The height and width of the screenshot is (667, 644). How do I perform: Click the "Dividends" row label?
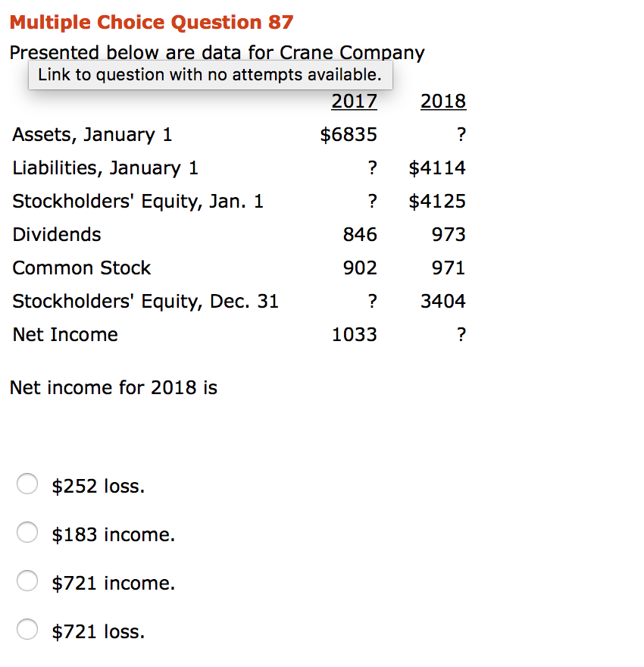click(56, 234)
